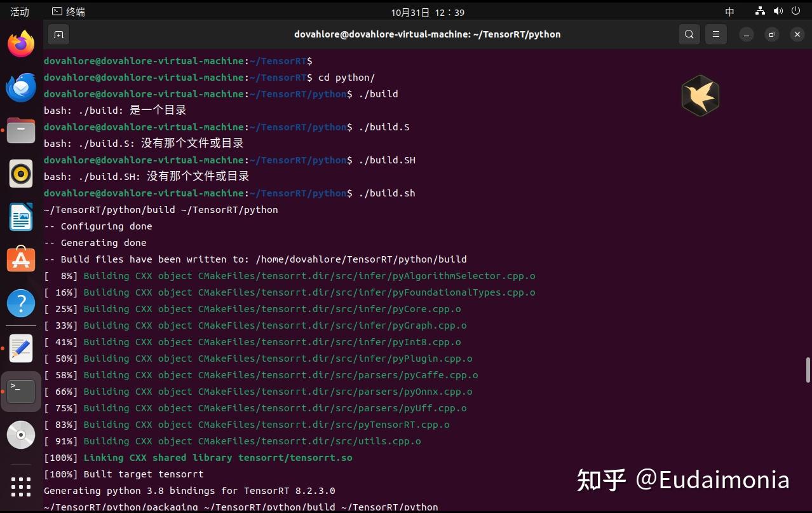Open a new terminal tab
The height and width of the screenshot is (513, 812).
pos(58,34)
